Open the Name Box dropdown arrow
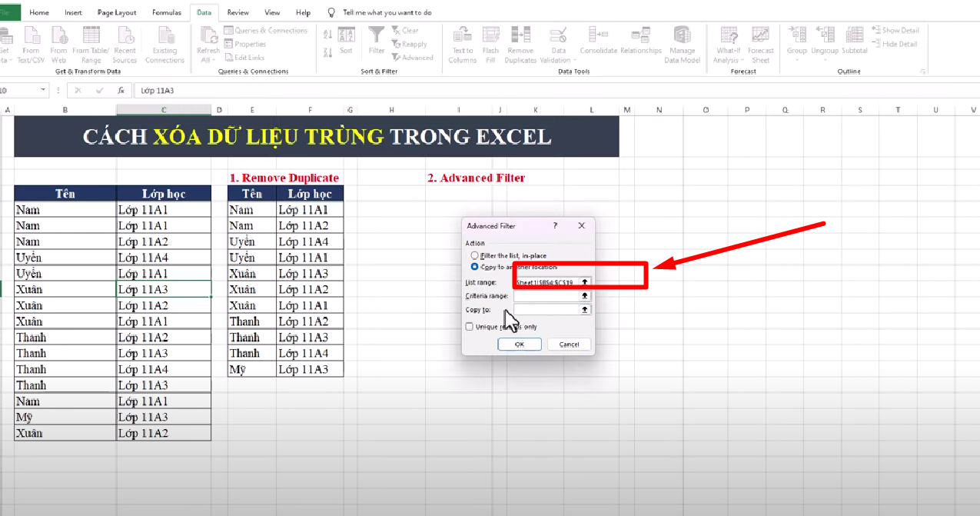The width and height of the screenshot is (980, 516). (x=44, y=90)
